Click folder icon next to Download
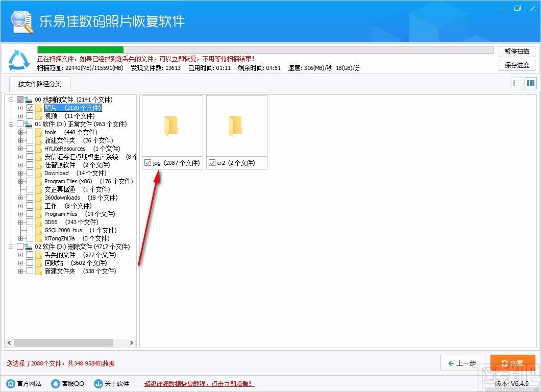The width and height of the screenshot is (541, 392). [x=38, y=173]
